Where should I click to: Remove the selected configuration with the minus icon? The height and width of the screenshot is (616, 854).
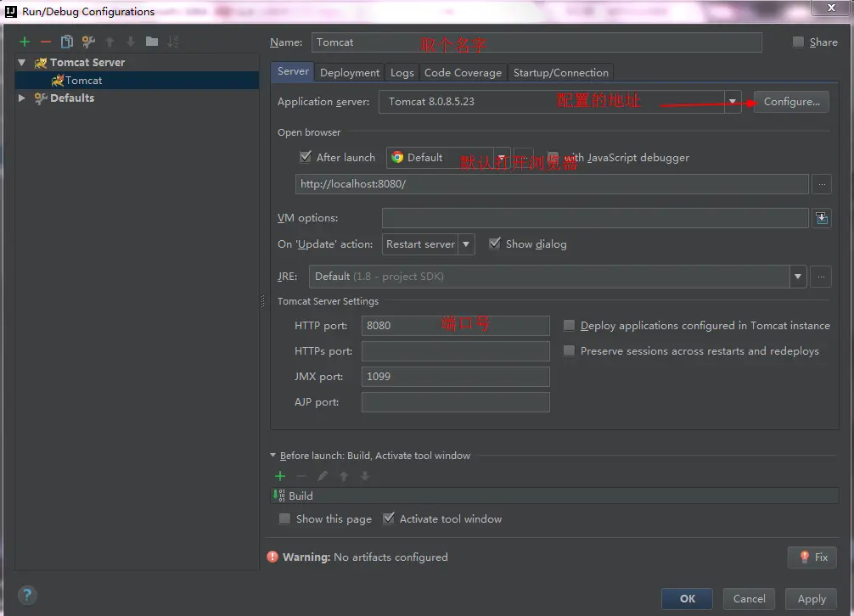[46, 42]
